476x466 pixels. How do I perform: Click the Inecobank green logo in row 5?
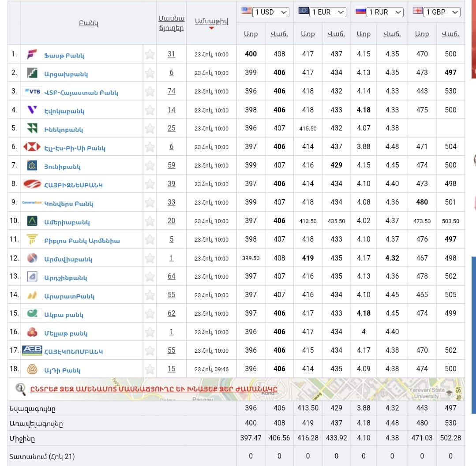click(x=32, y=128)
